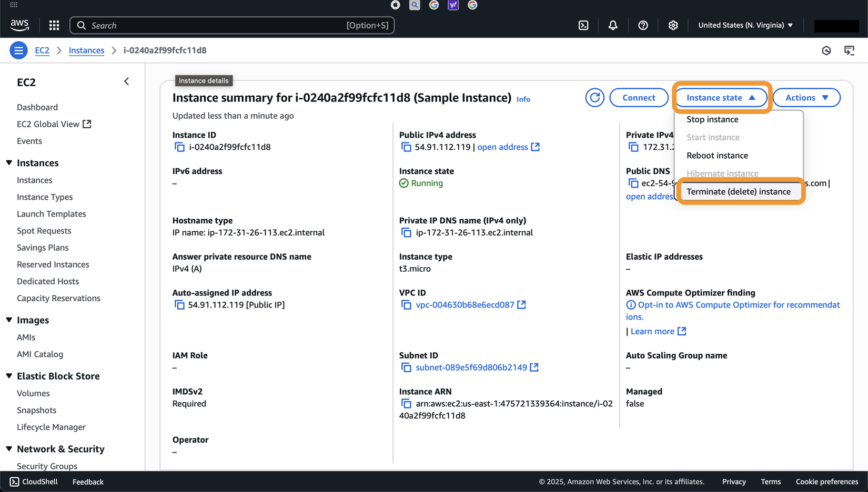Launch CloudShell from top navigation icon
The width and height of the screenshot is (868, 492).
point(583,25)
